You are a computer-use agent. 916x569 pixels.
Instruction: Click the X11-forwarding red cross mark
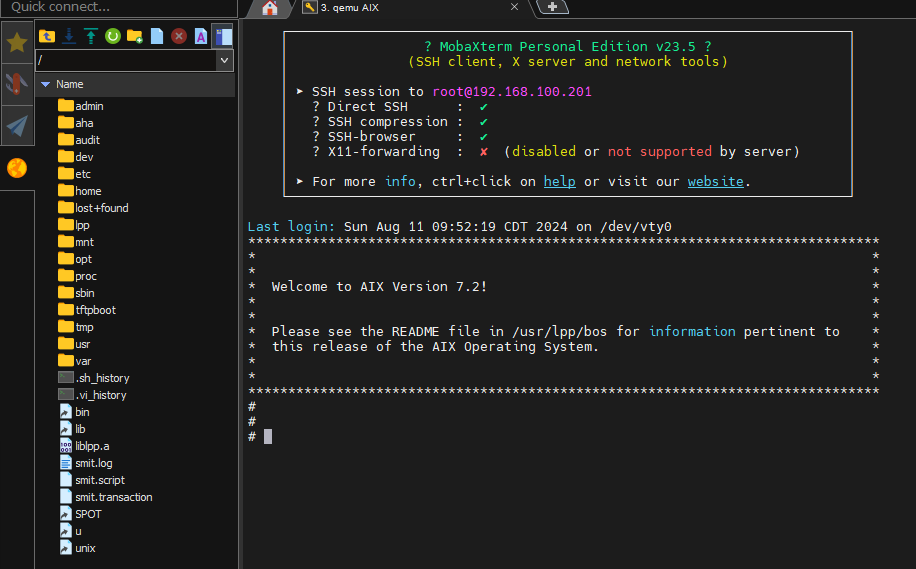[484, 152]
